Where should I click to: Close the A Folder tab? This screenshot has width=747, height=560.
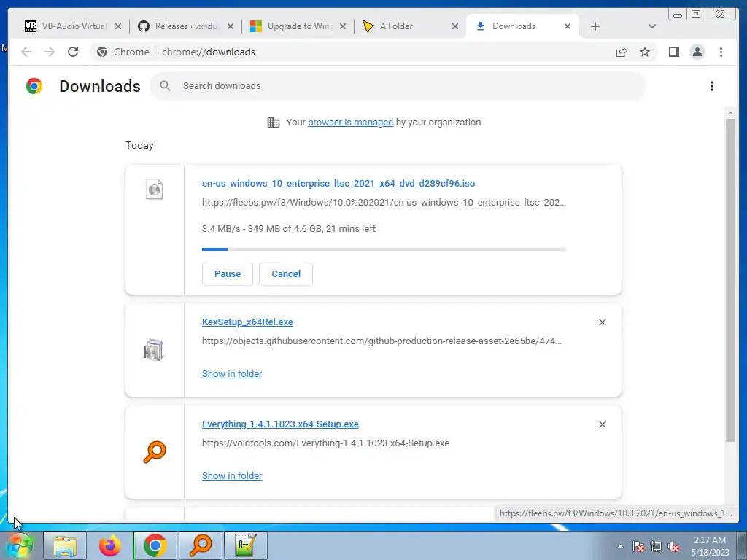pos(455,27)
